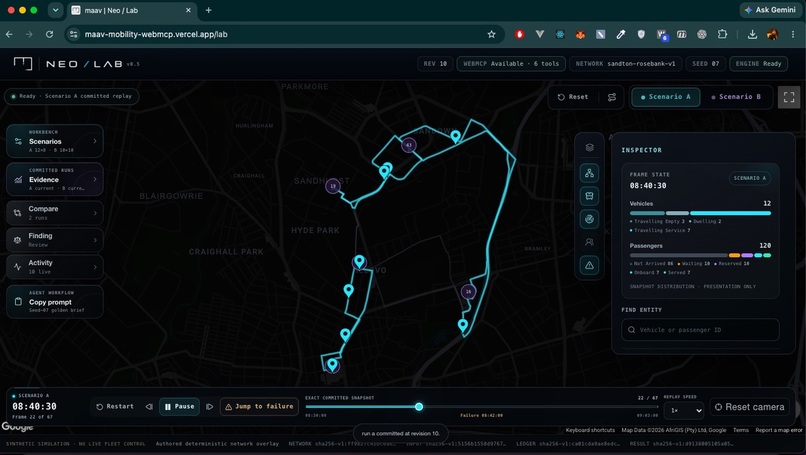806x455 pixels.
Task: Expand the Compare 2 runs panel
Action: [54, 213]
